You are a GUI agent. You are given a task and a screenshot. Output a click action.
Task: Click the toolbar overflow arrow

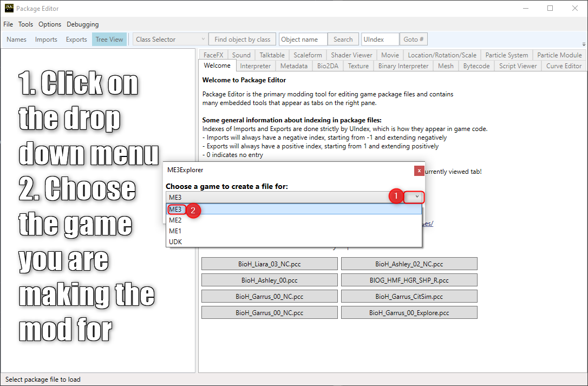coord(584,44)
